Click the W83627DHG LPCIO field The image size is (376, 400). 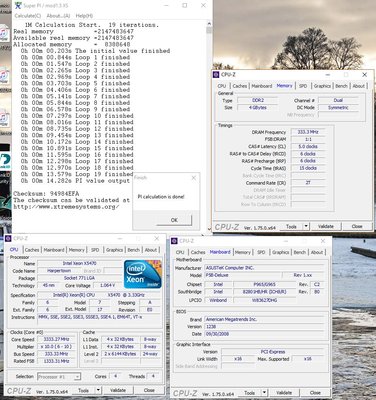coord(265,300)
